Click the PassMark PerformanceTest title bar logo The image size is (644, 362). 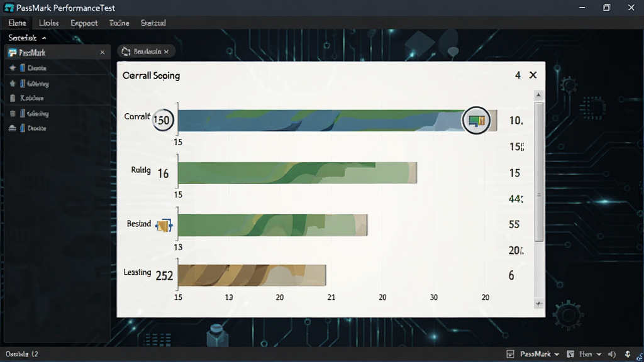point(9,8)
